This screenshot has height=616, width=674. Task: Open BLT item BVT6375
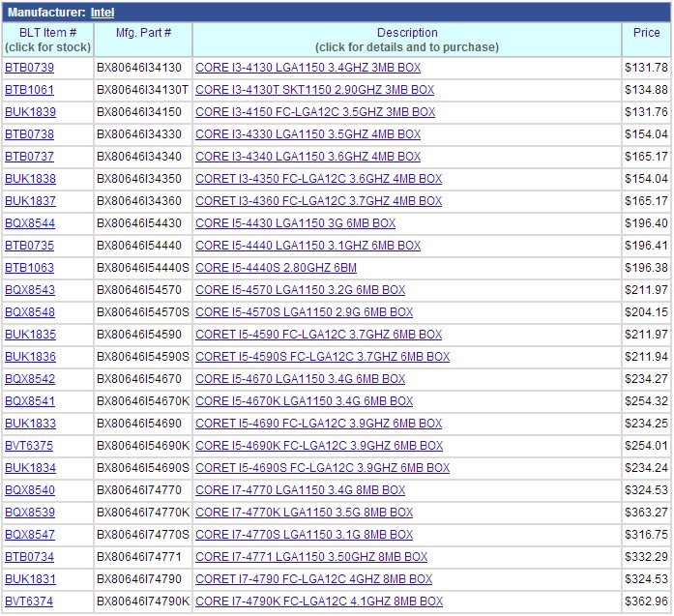(29, 446)
